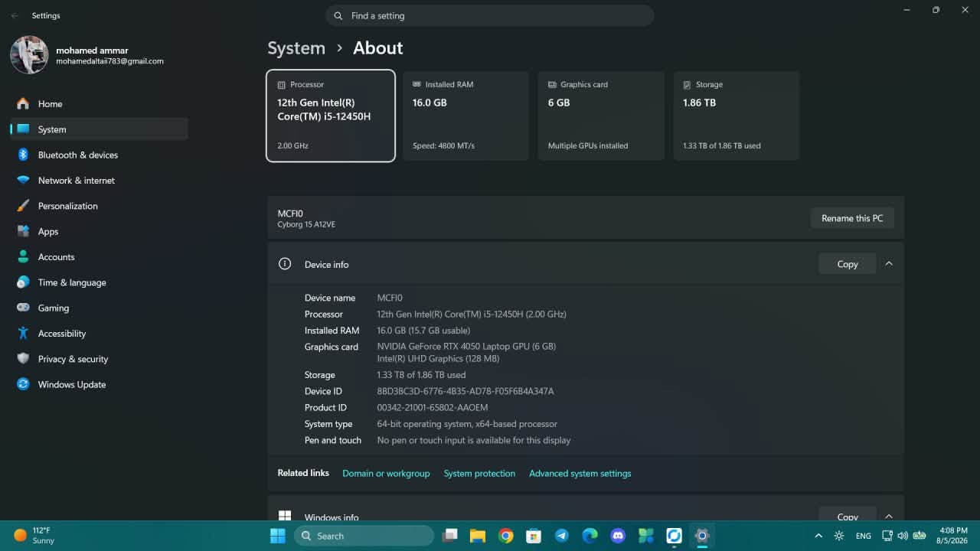980x551 pixels.
Task: Open the Domain or workgroup link
Action: [386, 474]
